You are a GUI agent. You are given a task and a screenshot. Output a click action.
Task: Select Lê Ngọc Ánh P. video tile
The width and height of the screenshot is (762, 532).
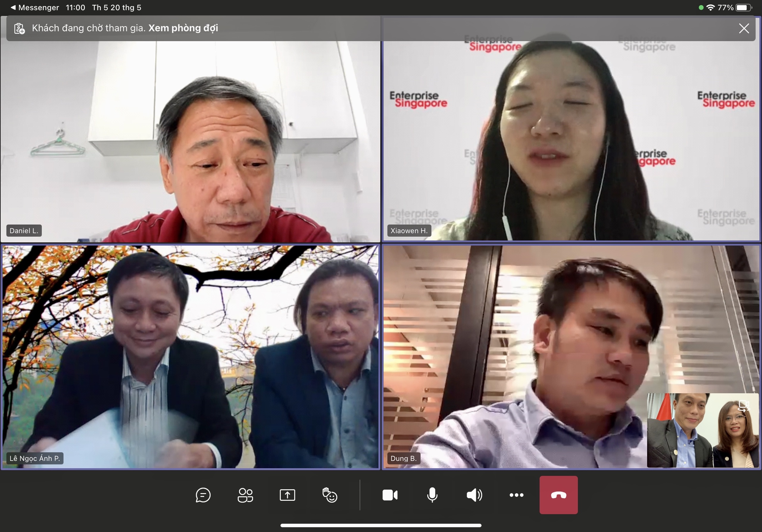[190, 356]
